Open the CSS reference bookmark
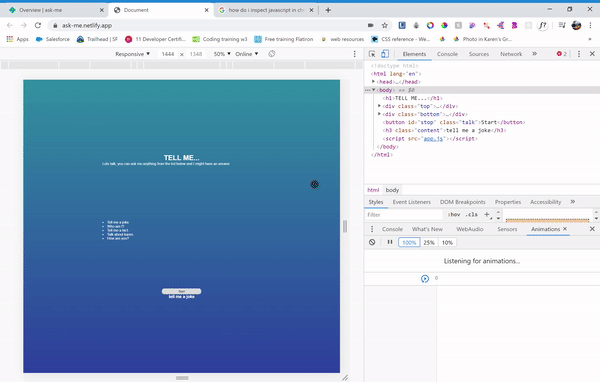 point(401,39)
